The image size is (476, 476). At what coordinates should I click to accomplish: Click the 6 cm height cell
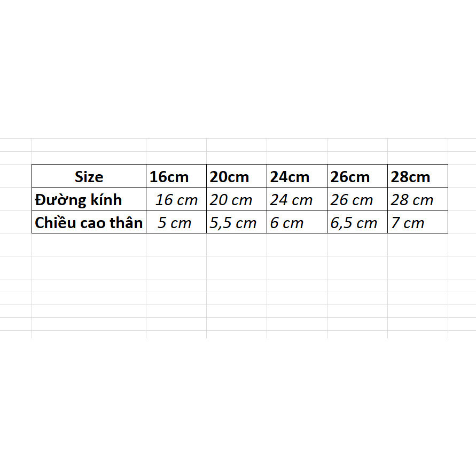[297, 222]
